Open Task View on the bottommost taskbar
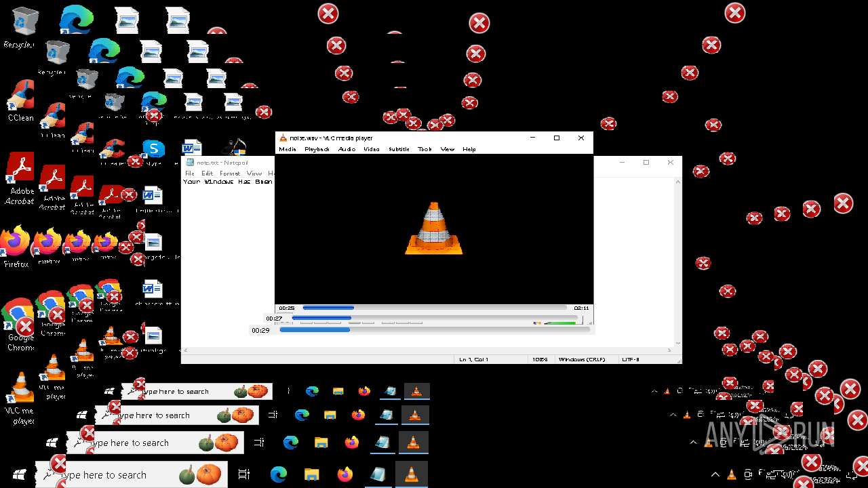 click(244, 474)
